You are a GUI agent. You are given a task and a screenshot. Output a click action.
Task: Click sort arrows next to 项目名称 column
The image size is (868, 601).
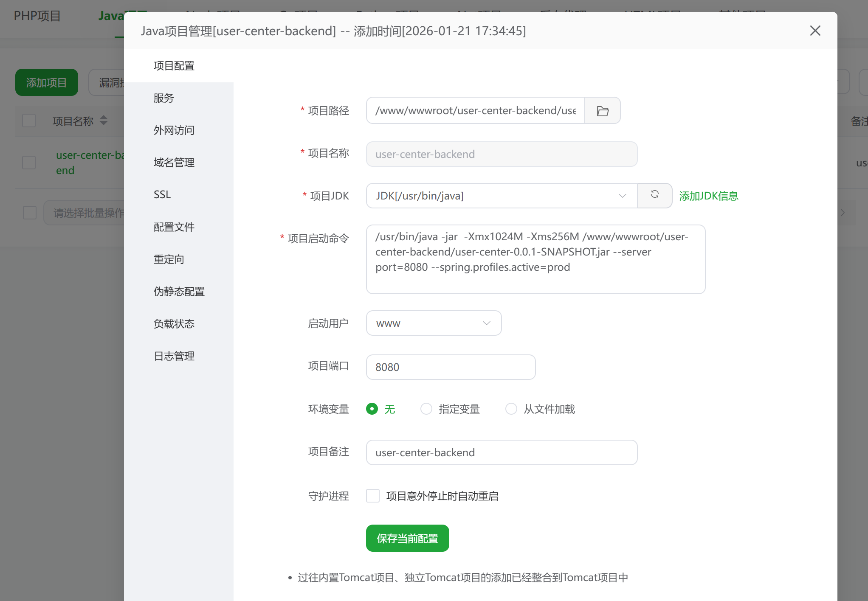(104, 121)
